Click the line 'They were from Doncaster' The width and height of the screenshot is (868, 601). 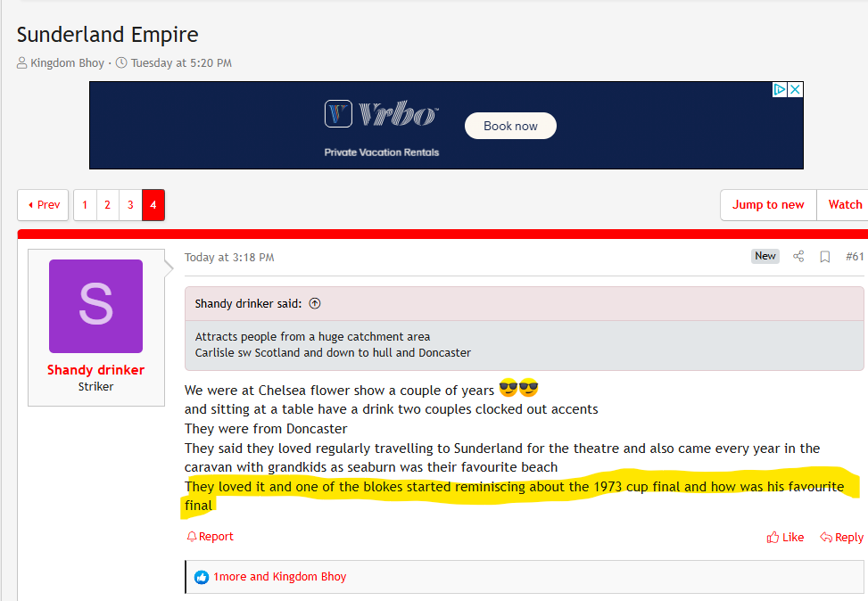266,429
